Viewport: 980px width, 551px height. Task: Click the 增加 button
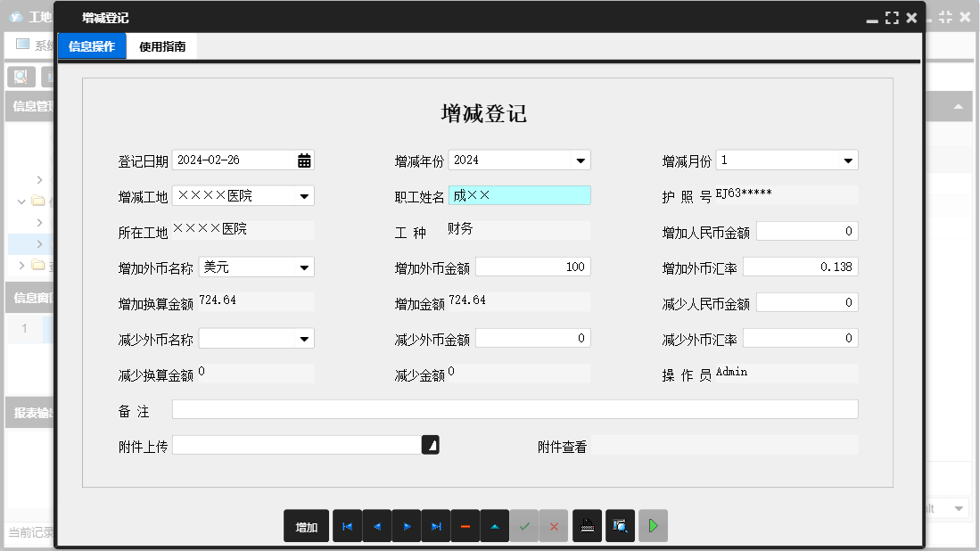(x=306, y=526)
